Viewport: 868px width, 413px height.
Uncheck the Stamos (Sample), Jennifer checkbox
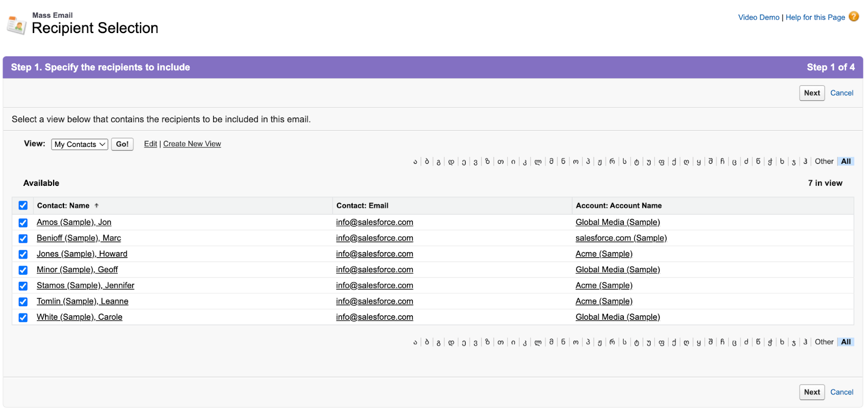23,286
